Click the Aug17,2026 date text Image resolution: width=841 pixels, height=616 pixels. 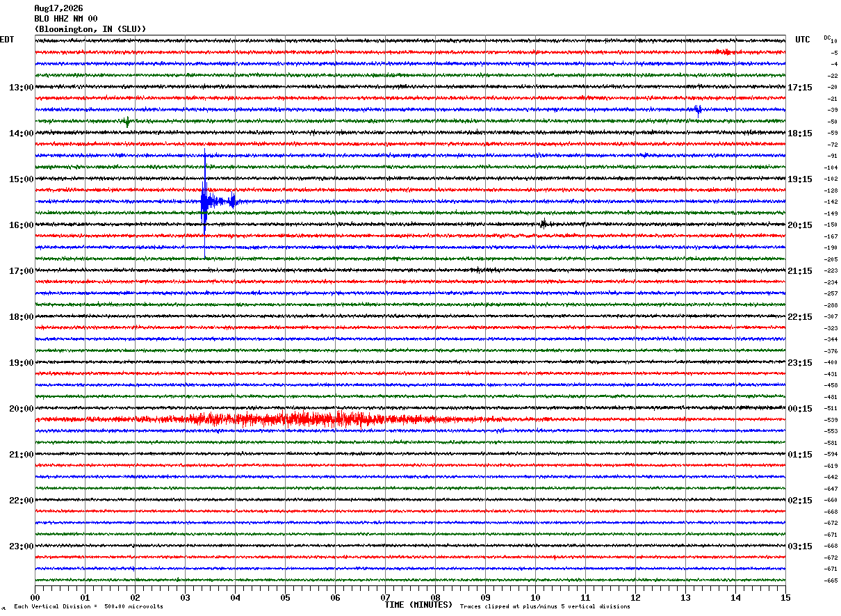[58, 8]
